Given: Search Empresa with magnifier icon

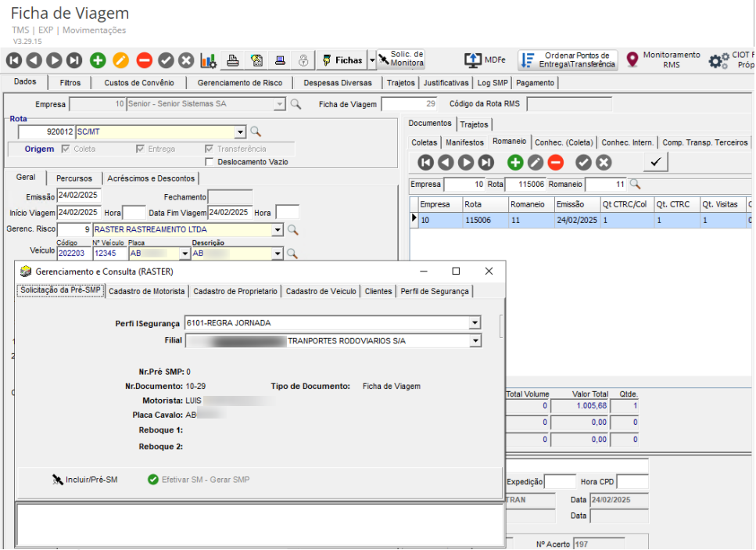Looking at the screenshot, I should coord(296,104).
